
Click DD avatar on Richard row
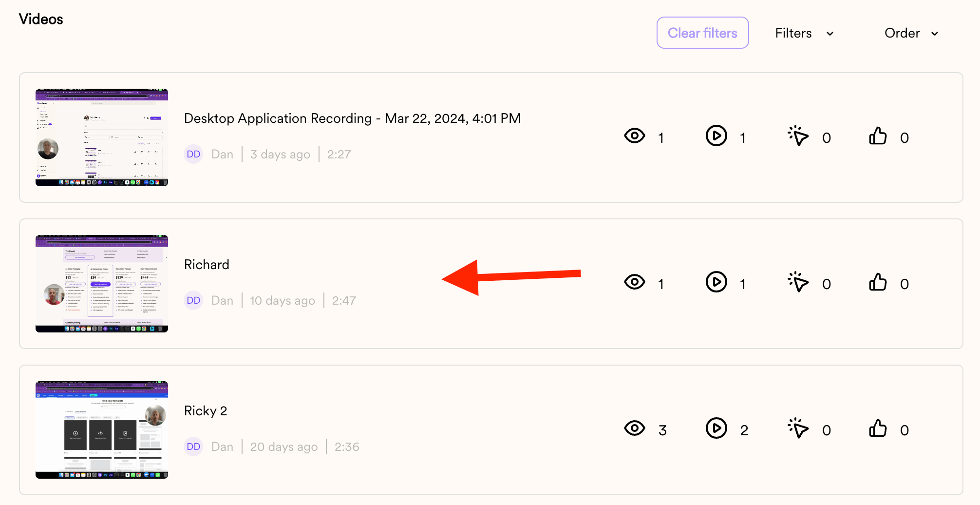(x=193, y=300)
